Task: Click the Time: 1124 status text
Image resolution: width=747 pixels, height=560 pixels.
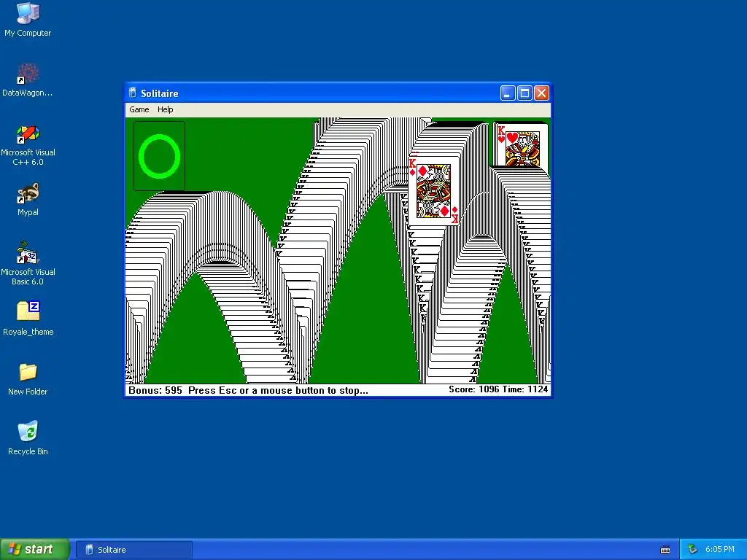Action: click(525, 389)
